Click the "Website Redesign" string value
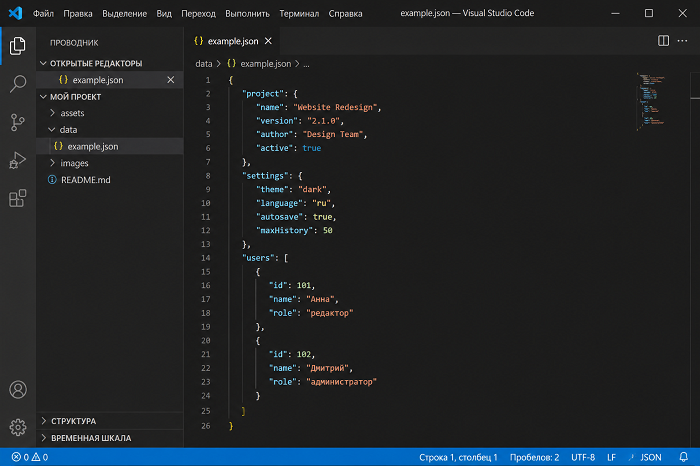700x466 pixels. (x=335, y=107)
